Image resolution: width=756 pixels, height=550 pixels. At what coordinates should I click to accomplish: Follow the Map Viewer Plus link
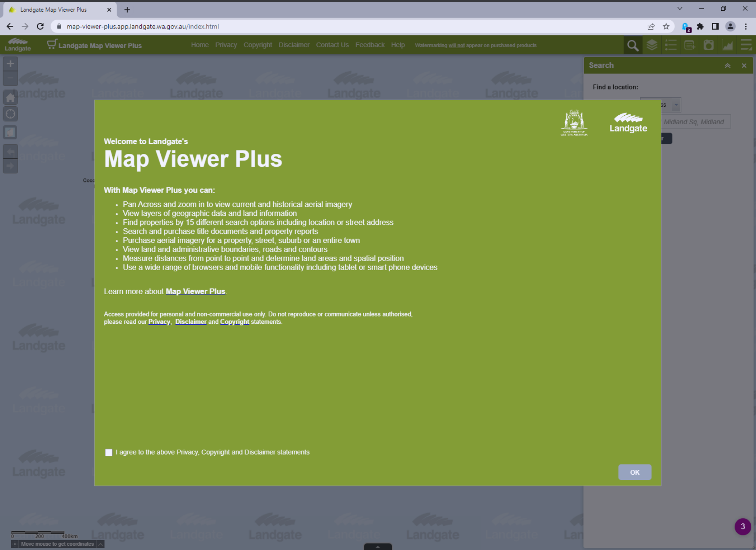pyautogui.click(x=195, y=291)
